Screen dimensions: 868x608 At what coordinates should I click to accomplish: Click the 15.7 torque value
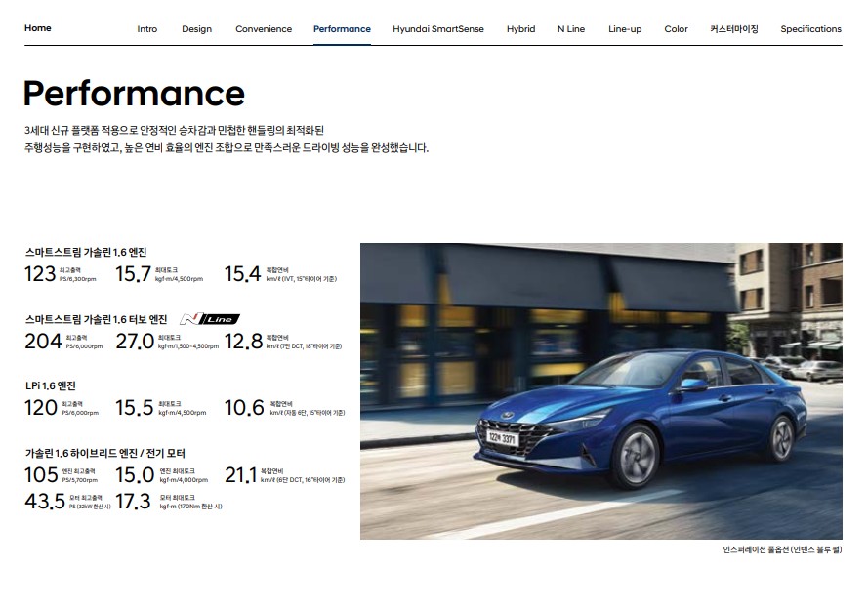(x=133, y=274)
